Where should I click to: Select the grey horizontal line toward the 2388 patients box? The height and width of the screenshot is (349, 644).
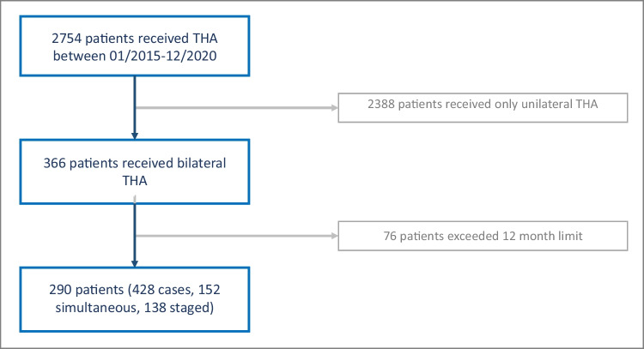click(232, 107)
